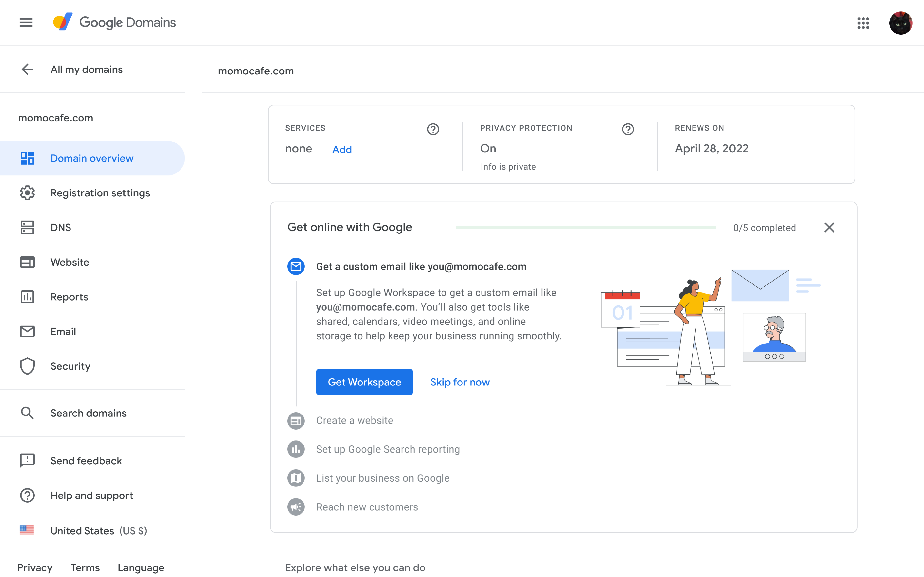Viewport: 924px width, 577px height.
Task: Expand the Create a website step
Action: [354, 421]
